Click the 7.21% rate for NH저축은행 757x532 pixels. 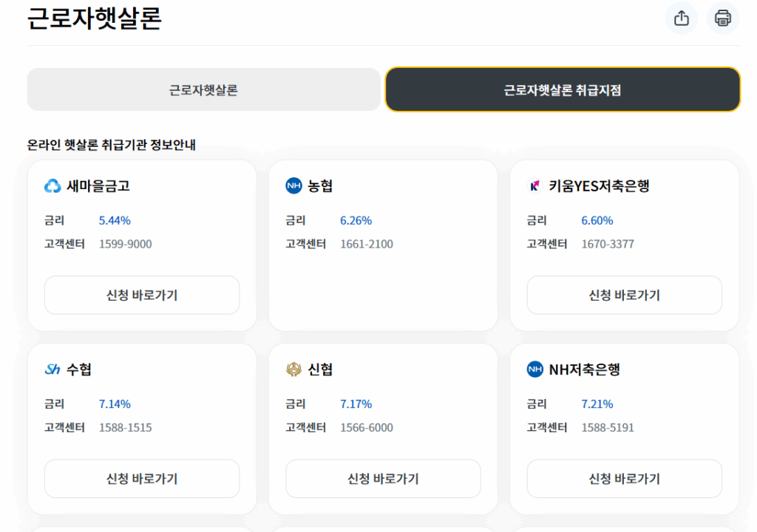(x=597, y=404)
